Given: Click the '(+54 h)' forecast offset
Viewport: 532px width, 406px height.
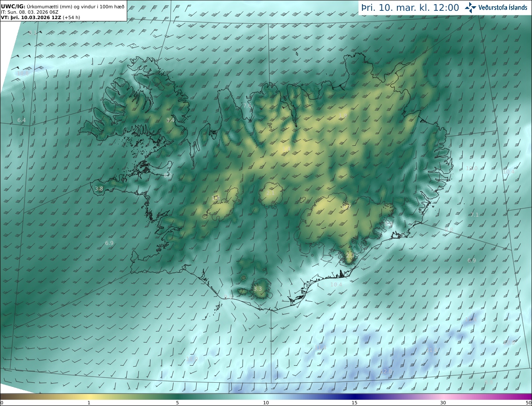Looking at the screenshot, I should coord(71,17).
